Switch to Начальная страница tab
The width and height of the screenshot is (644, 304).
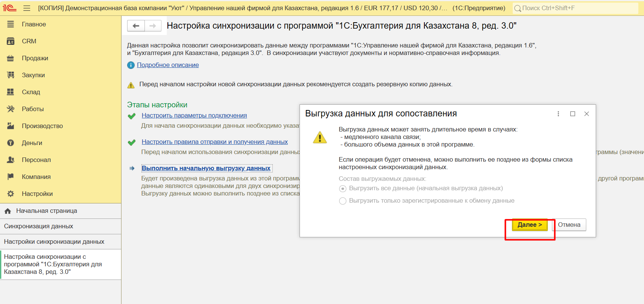46,211
